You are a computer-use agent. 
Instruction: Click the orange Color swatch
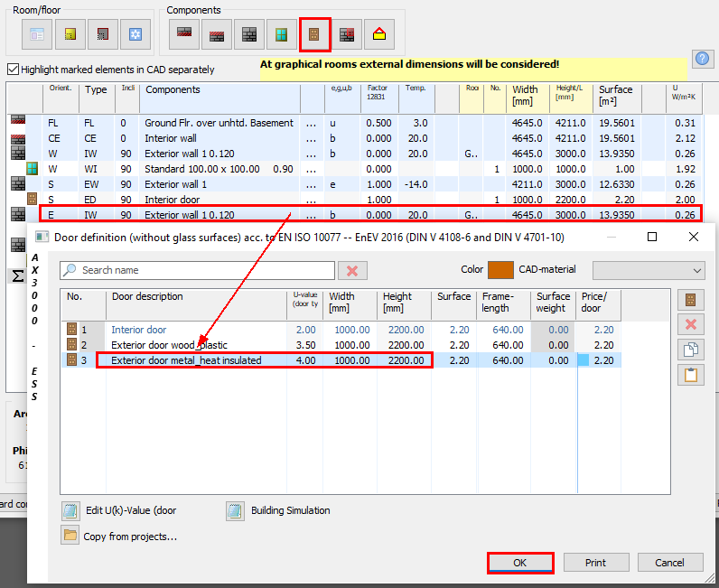(500, 270)
